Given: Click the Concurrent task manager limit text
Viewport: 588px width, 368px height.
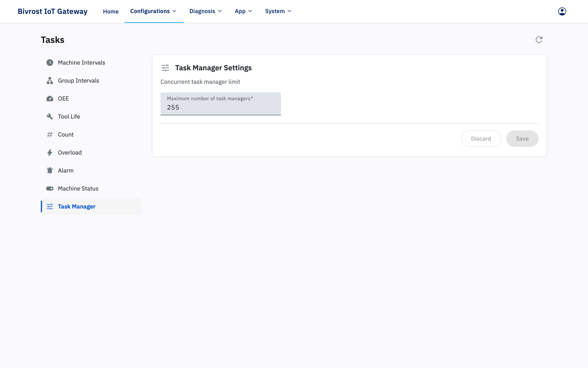Looking at the screenshot, I should pos(200,82).
